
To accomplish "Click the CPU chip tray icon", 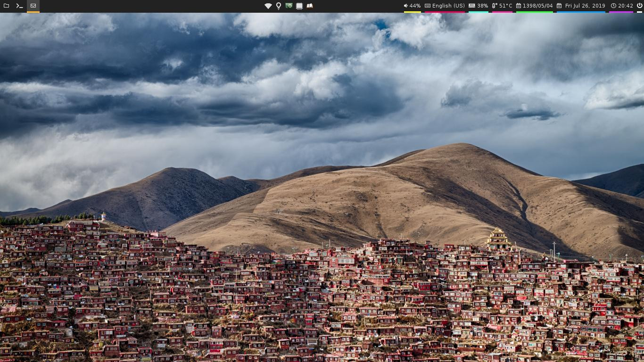I will (299, 6).
